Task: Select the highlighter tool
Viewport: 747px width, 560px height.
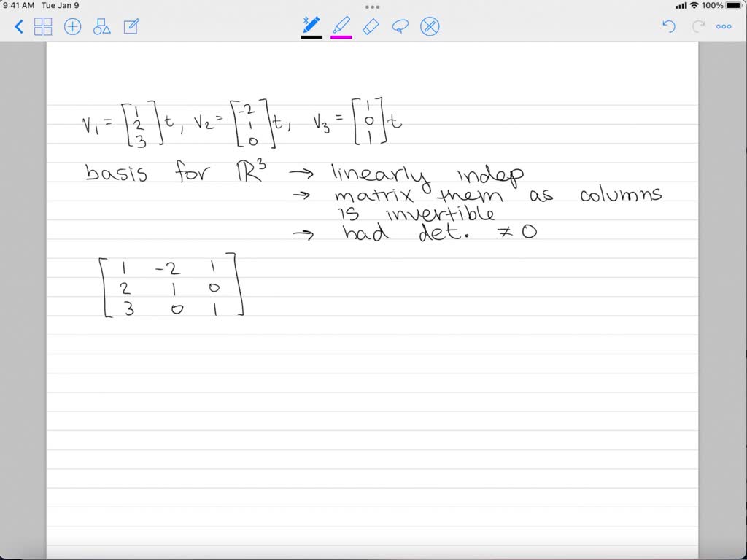Action: click(x=341, y=26)
